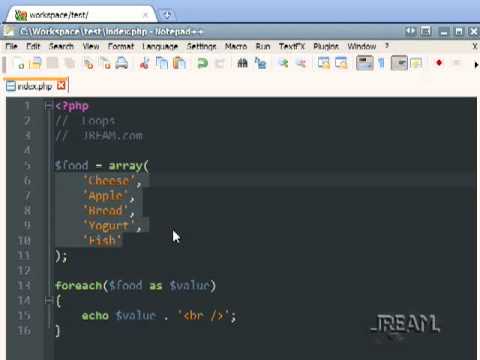The height and width of the screenshot is (360, 480).
Task: Close document via X at menu bar end
Action: coord(475,46)
